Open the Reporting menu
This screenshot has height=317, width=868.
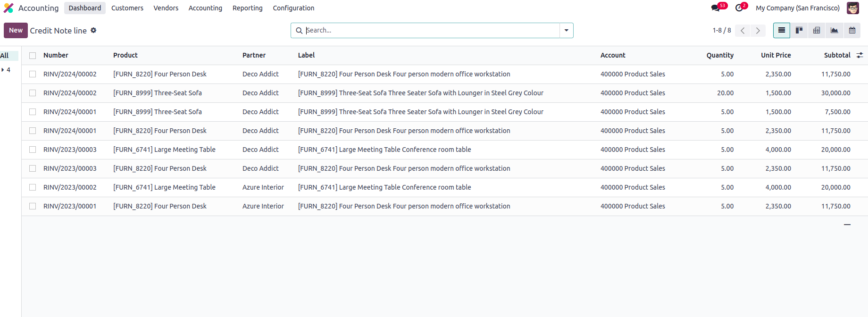(x=247, y=8)
